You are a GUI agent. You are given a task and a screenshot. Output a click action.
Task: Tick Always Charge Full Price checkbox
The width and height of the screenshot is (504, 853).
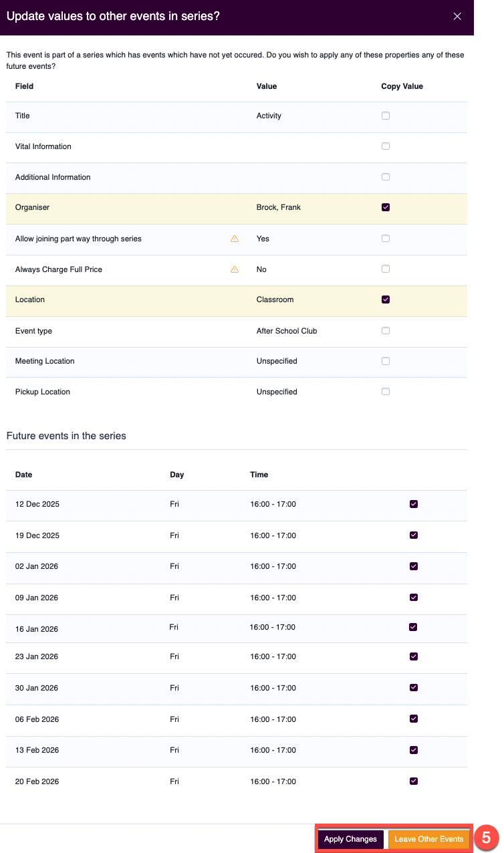[x=386, y=269]
